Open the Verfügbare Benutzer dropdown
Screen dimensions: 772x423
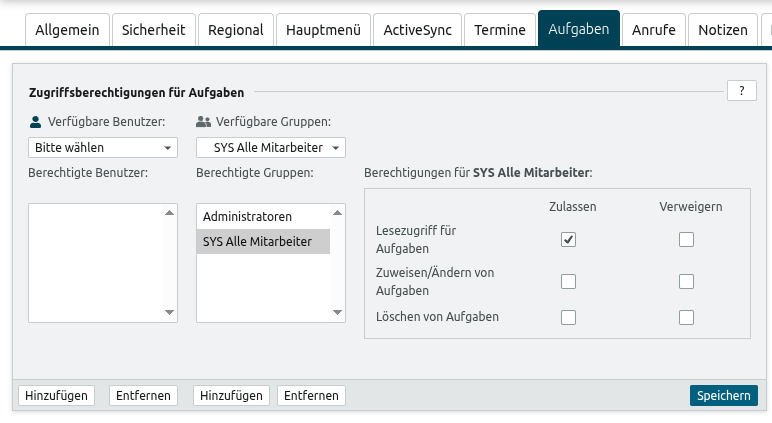pos(102,148)
